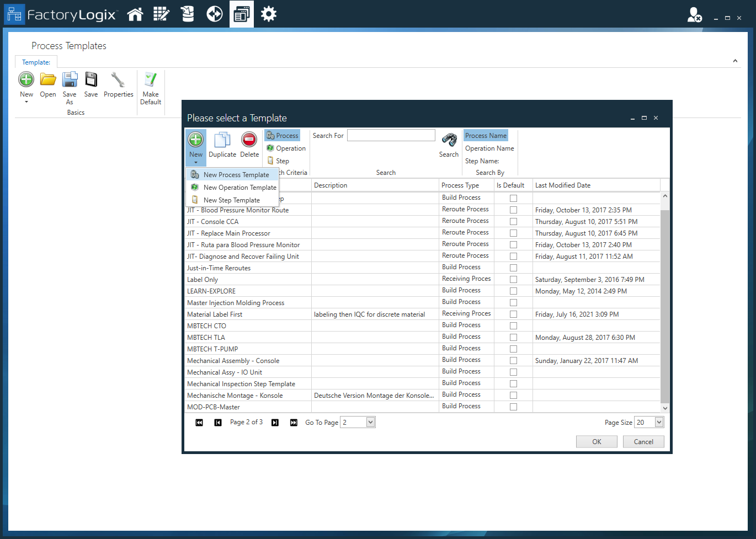Switch to the Template ribbon tab
This screenshot has height=539, width=756.
click(36, 62)
